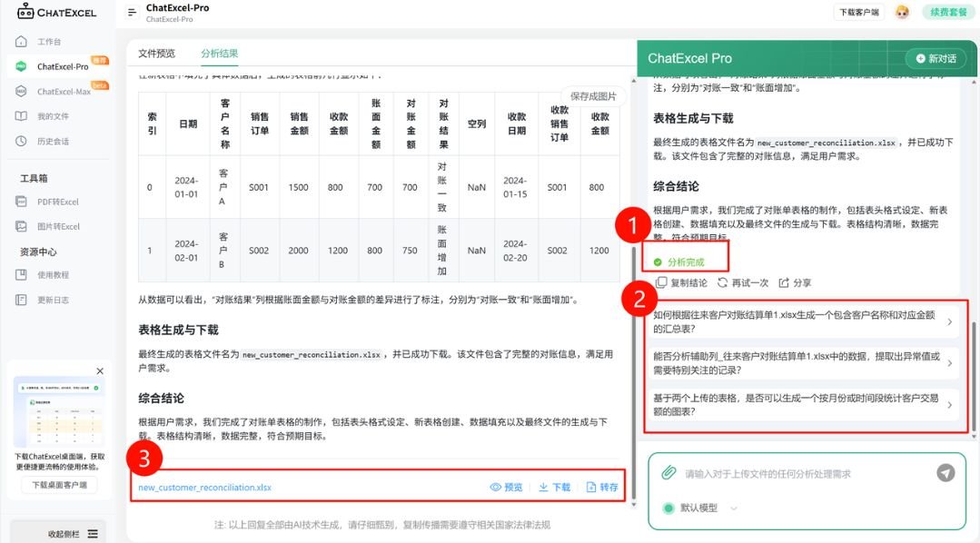Click the 收款日期 column header
This screenshot has height=543, width=980.
[517, 123]
